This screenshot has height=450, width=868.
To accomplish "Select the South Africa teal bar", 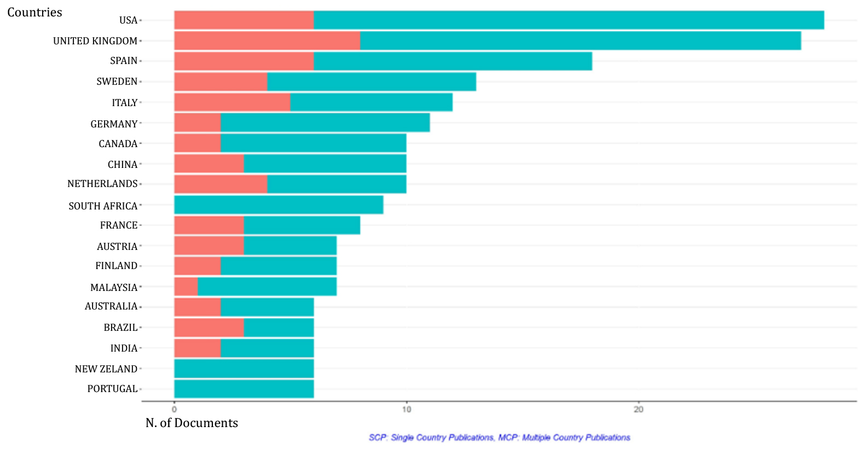I will [279, 205].
